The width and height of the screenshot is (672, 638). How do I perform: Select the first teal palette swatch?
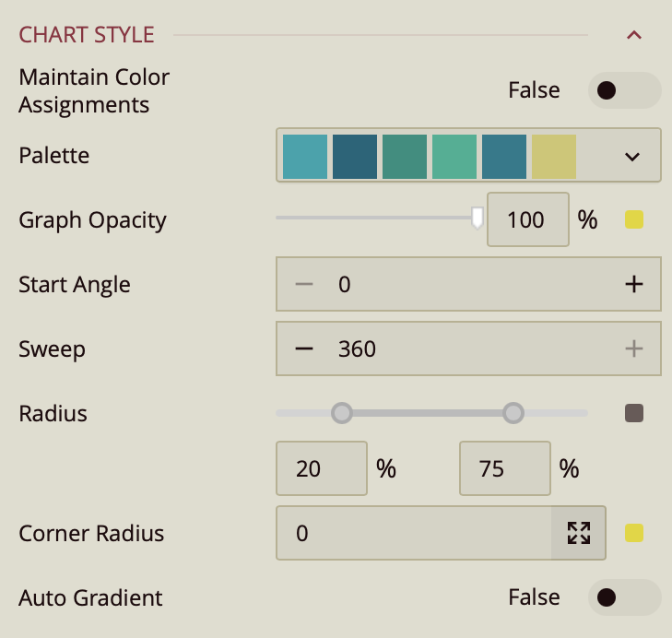click(x=305, y=156)
